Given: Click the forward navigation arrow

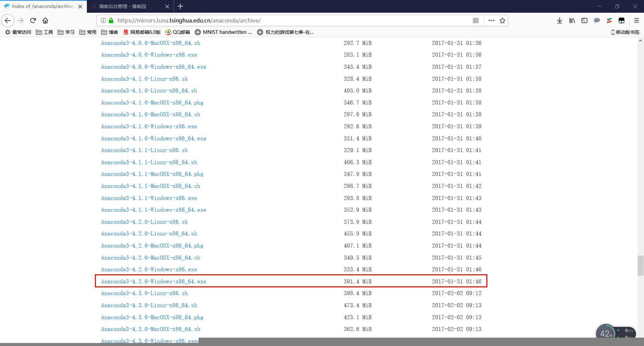Looking at the screenshot, I should (20, 20).
